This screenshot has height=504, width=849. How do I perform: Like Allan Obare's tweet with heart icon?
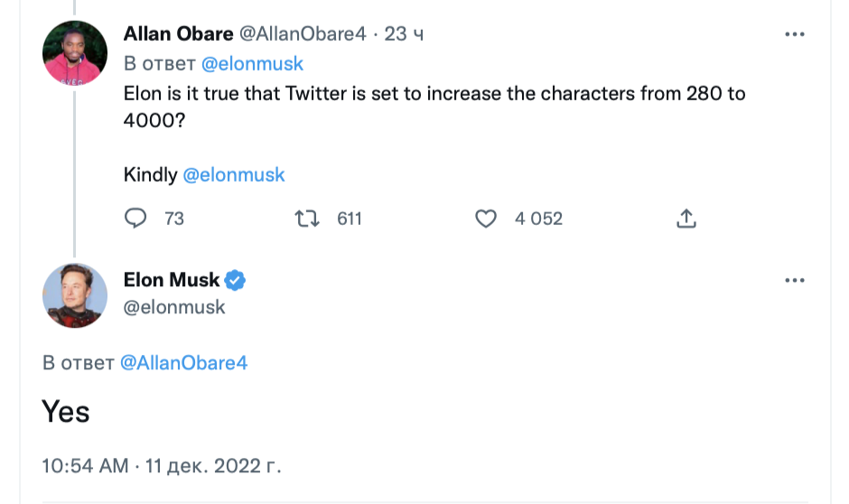486,219
